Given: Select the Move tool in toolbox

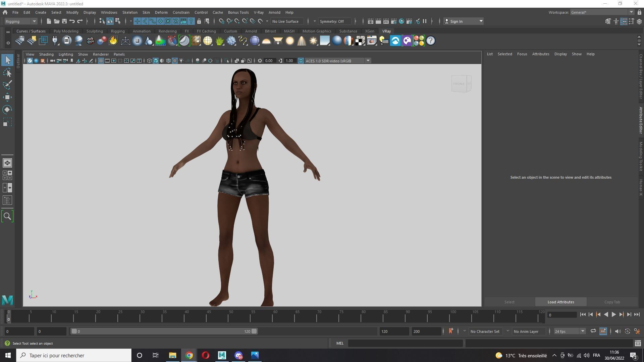Looking at the screenshot, I should (7, 97).
